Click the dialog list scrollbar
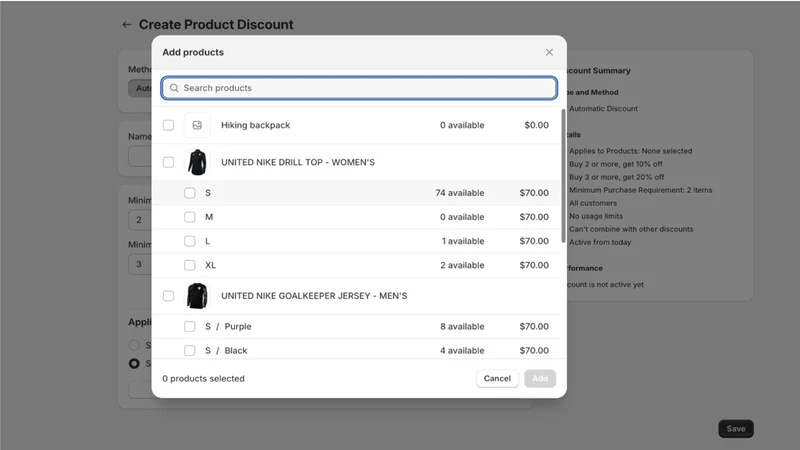 click(563, 176)
